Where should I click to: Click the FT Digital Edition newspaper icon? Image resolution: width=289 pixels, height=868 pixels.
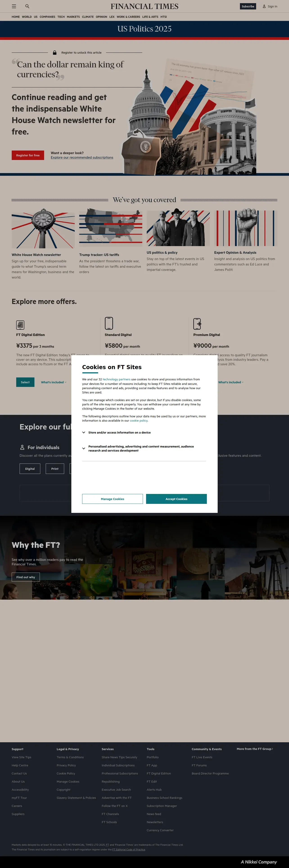(20, 325)
